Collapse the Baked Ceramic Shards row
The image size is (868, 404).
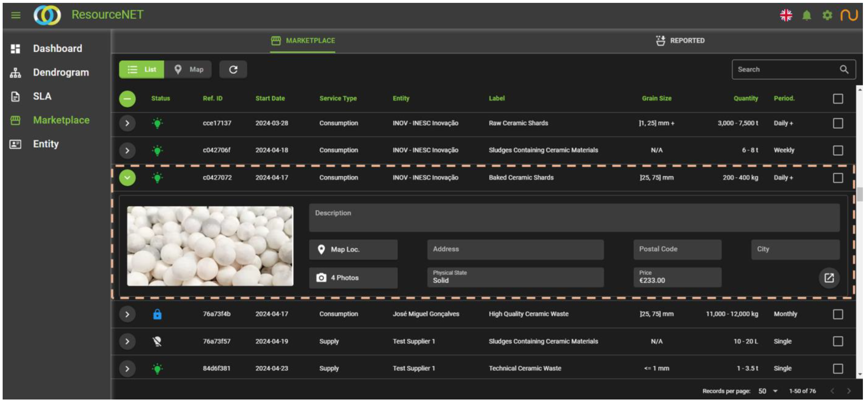click(127, 178)
